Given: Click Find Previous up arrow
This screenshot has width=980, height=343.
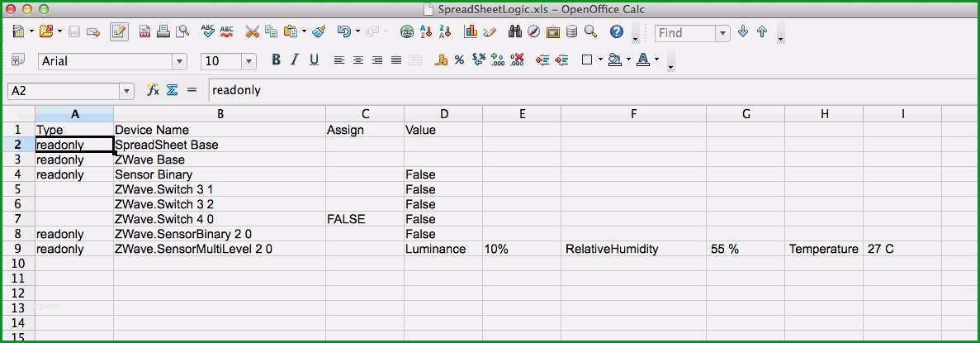Looking at the screenshot, I should [x=762, y=31].
